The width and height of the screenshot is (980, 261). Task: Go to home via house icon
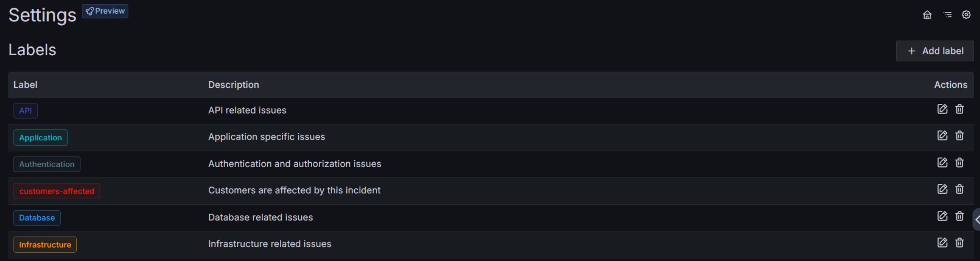click(927, 15)
